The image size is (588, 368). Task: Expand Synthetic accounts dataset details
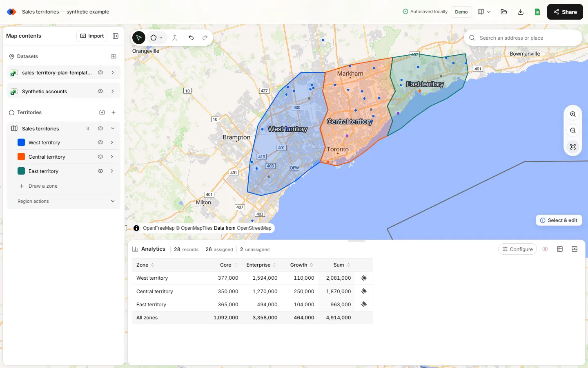pos(113,91)
